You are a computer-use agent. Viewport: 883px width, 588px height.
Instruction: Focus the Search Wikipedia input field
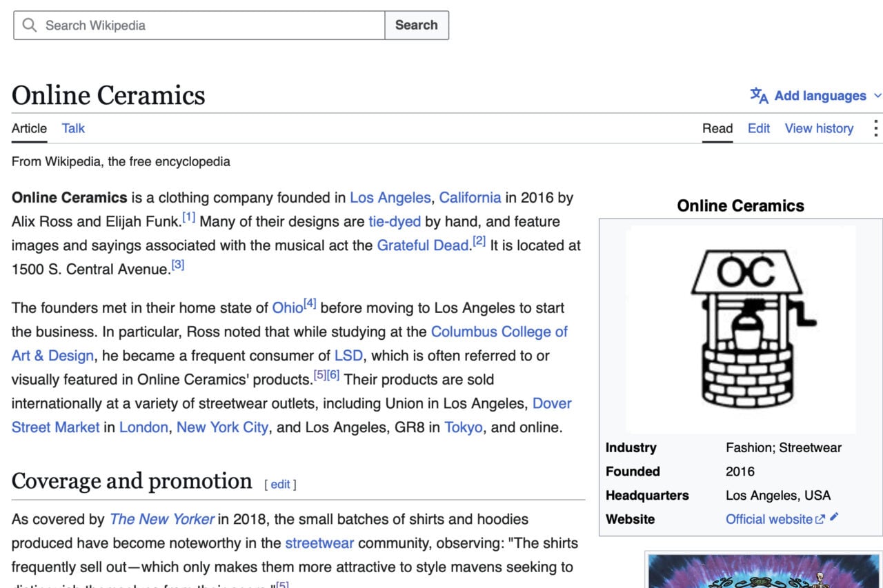pyautogui.click(x=199, y=26)
